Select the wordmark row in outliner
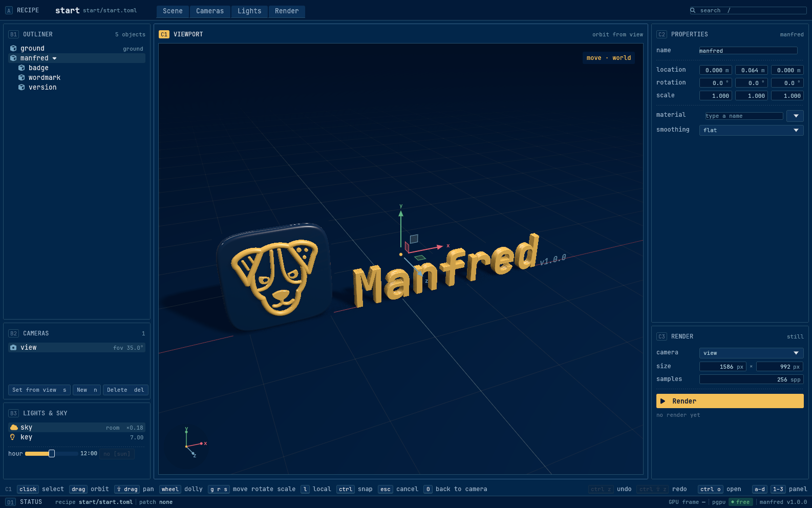 (x=77, y=78)
